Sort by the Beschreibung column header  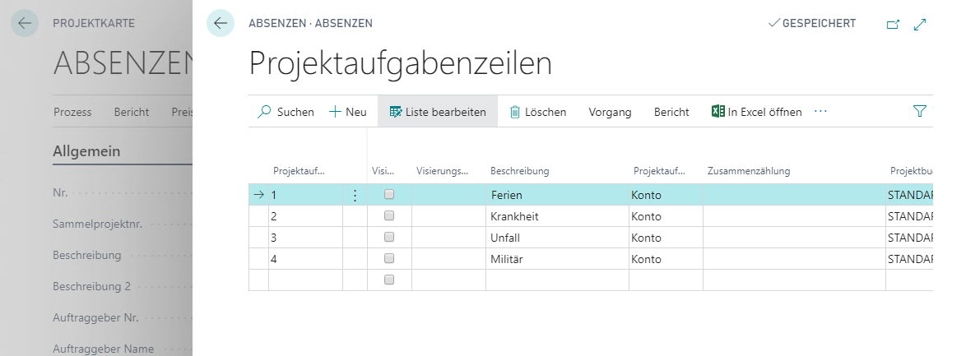click(x=519, y=171)
